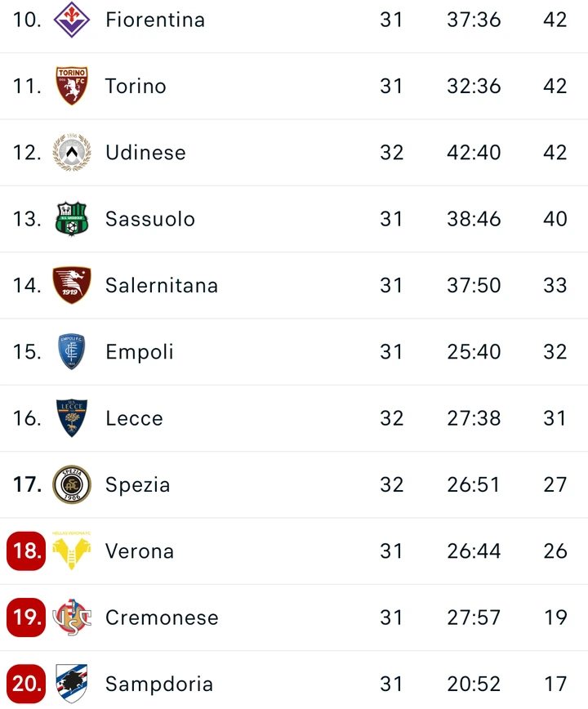Click the Verona club logo
This screenshot has height=709, width=588.
(72, 551)
